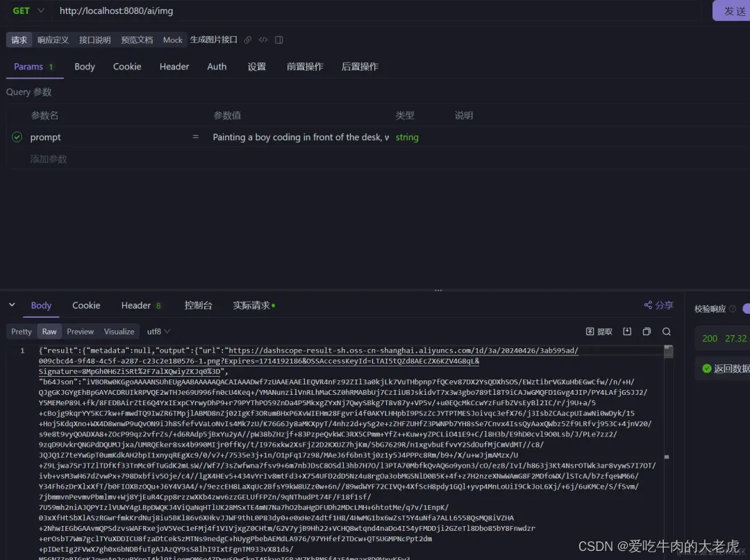Change the string type of prompt

[407, 137]
